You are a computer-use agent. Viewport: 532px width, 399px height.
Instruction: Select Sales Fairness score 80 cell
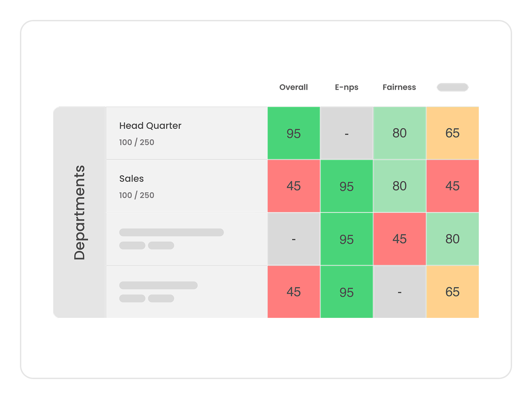pos(399,186)
